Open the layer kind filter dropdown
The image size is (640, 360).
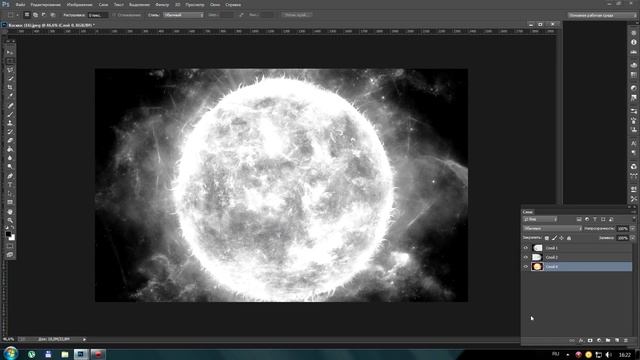pos(540,219)
